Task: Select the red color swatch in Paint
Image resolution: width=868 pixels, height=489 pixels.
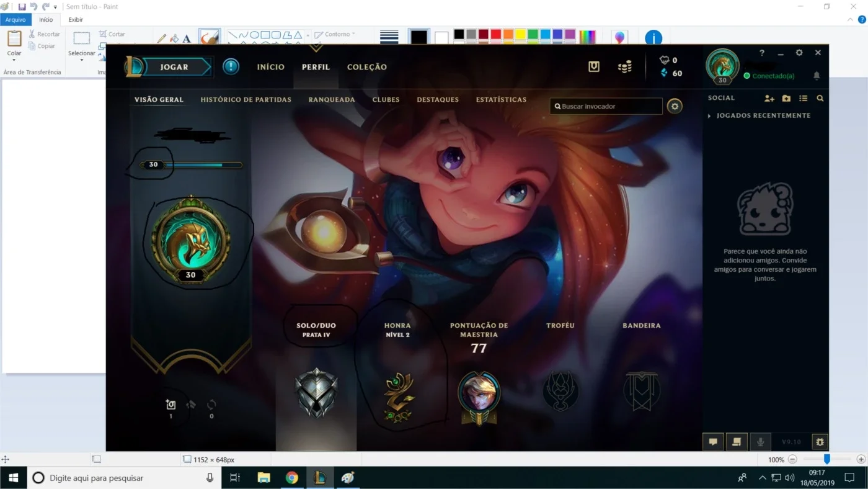Action: coord(496,34)
